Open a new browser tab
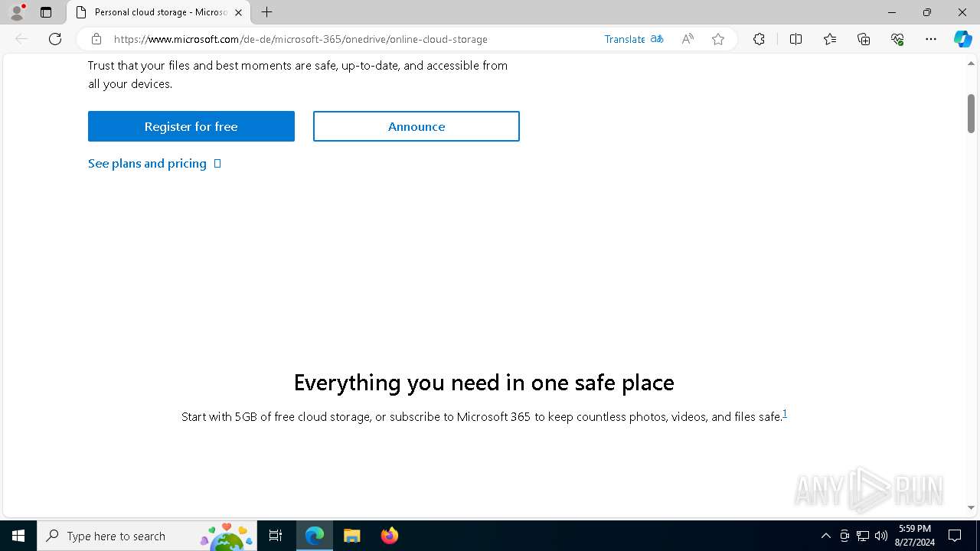This screenshot has width=980, height=551. pyautogui.click(x=266, y=12)
